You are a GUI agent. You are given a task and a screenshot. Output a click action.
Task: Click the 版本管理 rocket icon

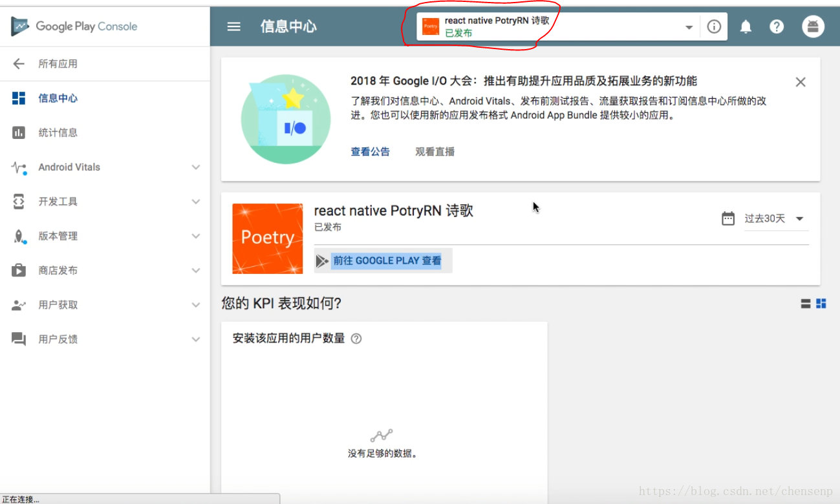(x=19, y=236)
